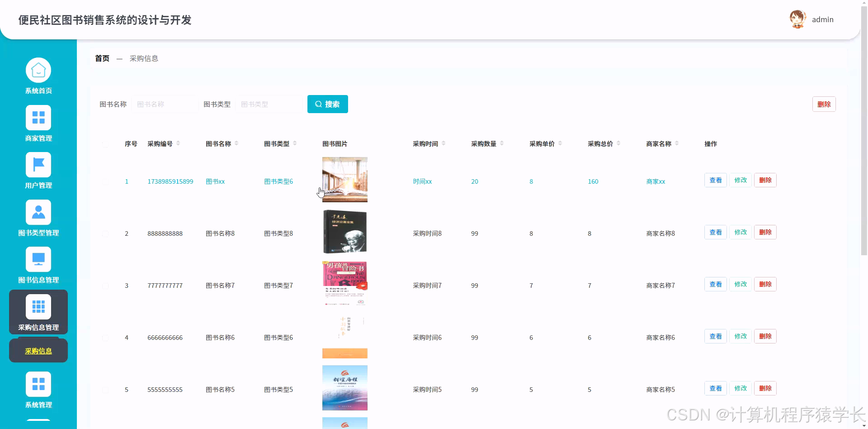Screen dimensions: 868x429
Task: Open the 商家管理 grid icon
Action: click(x=38, y=118)
